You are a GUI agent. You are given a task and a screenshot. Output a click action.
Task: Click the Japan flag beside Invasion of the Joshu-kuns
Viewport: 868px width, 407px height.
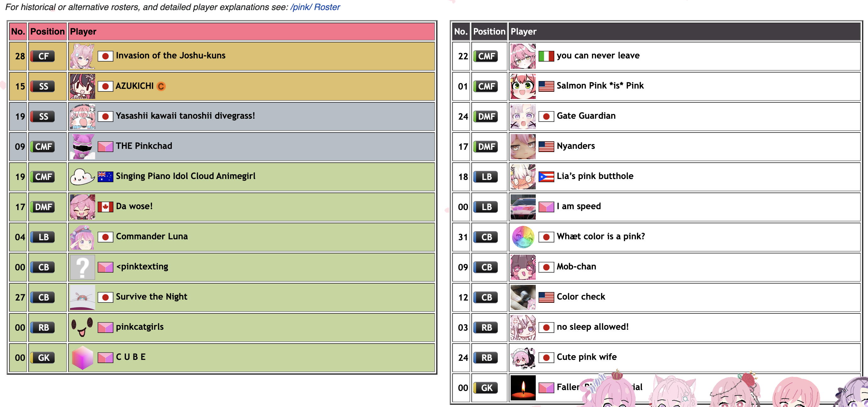coord(105,56)
